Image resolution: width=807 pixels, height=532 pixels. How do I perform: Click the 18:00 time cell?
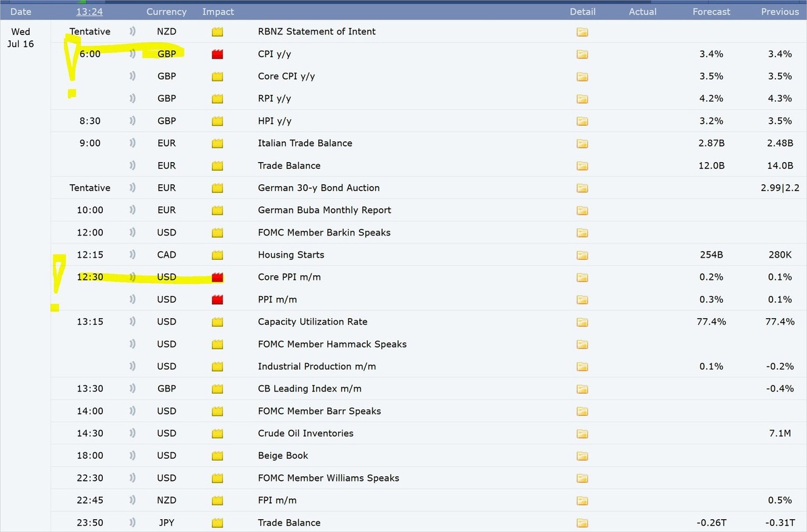(90, 456)
